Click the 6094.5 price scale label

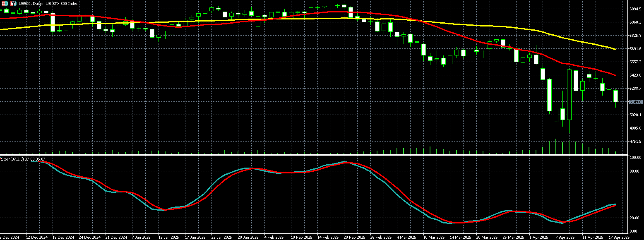pyautogui.click(x=635, y=9)
